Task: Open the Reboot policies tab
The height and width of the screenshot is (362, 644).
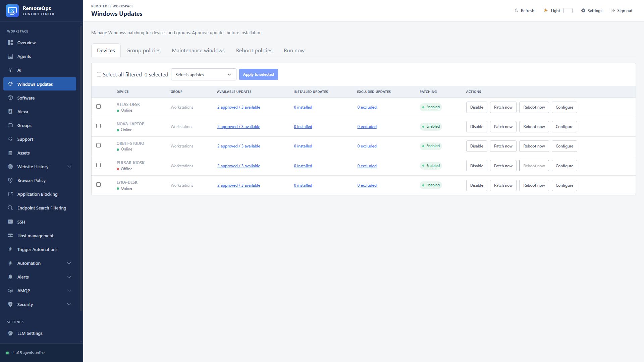Action: pyautogui.click(x=254, y=50)
